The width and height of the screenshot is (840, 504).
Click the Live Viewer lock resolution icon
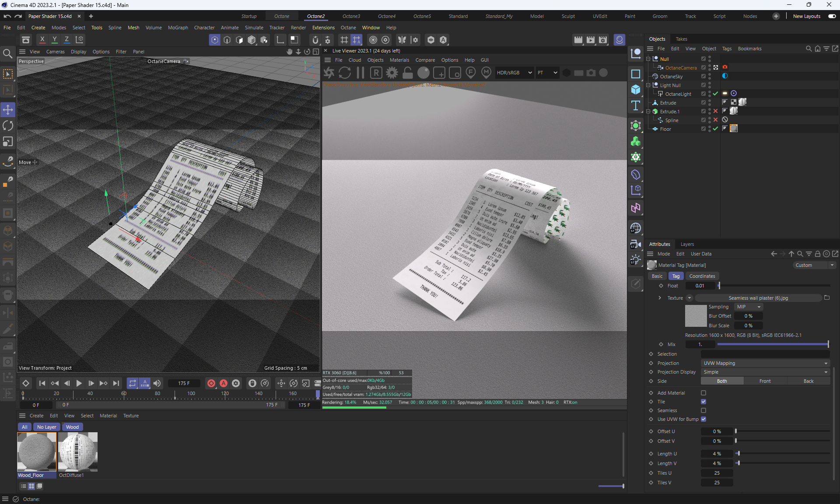tap(407, 73)
